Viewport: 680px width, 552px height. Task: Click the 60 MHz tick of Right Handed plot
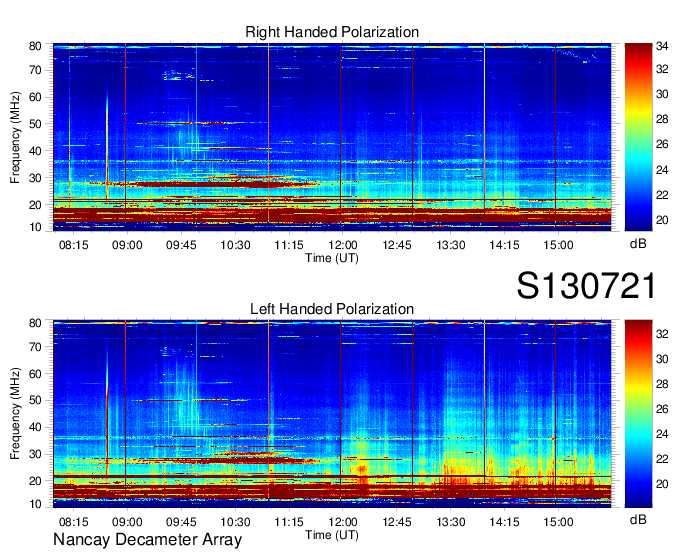[x=35, y=97]
